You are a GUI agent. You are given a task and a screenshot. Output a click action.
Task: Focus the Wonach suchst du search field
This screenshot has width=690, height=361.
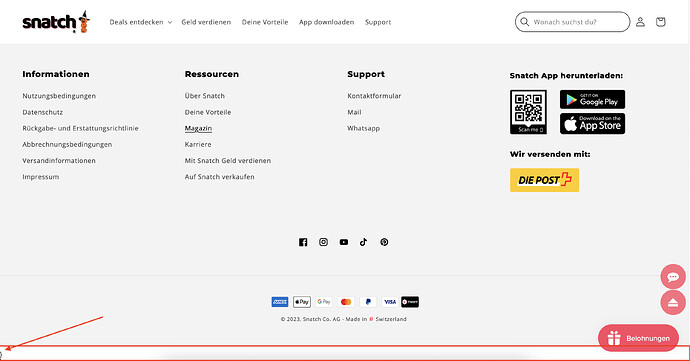[573, 22]
